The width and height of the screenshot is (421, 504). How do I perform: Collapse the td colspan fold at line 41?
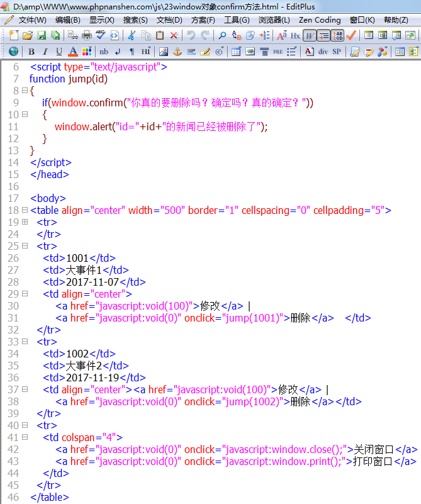[x=25, y=437]
